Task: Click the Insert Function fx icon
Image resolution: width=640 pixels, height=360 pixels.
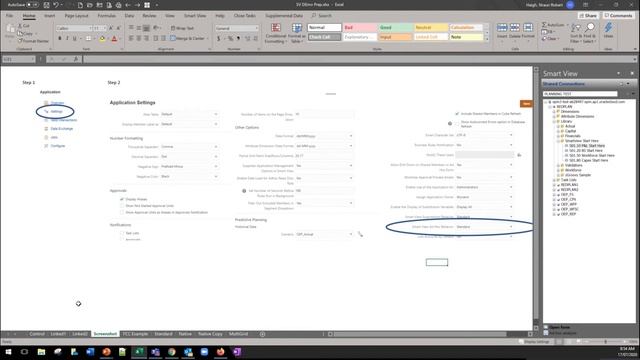Action: tap(76, 59)
